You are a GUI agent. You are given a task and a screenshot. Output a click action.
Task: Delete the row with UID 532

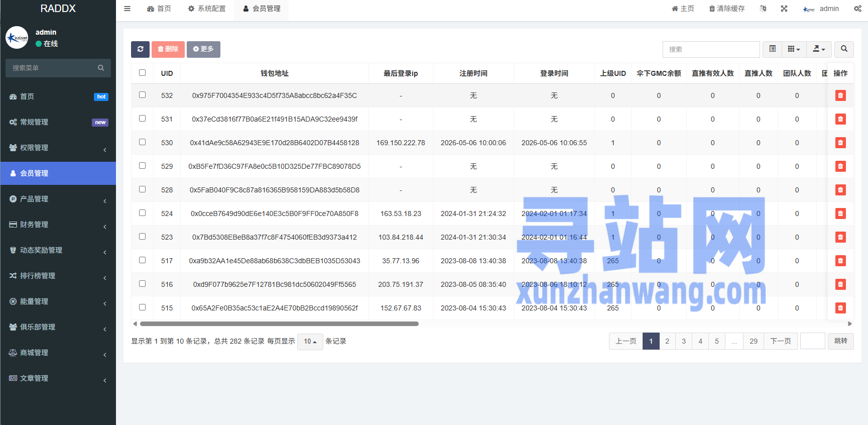840,95
